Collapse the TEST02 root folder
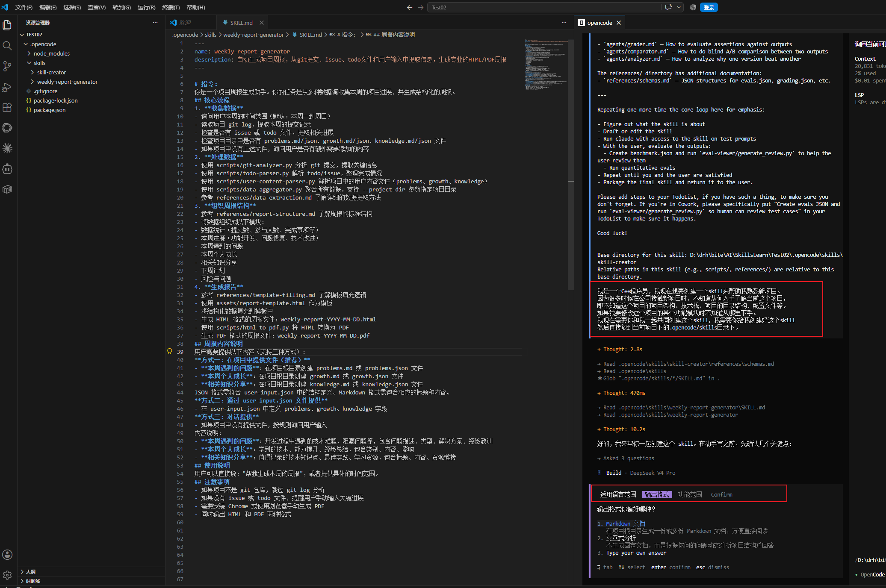The height and width of the screenshot is (588, 886). (x=22, y=35)
